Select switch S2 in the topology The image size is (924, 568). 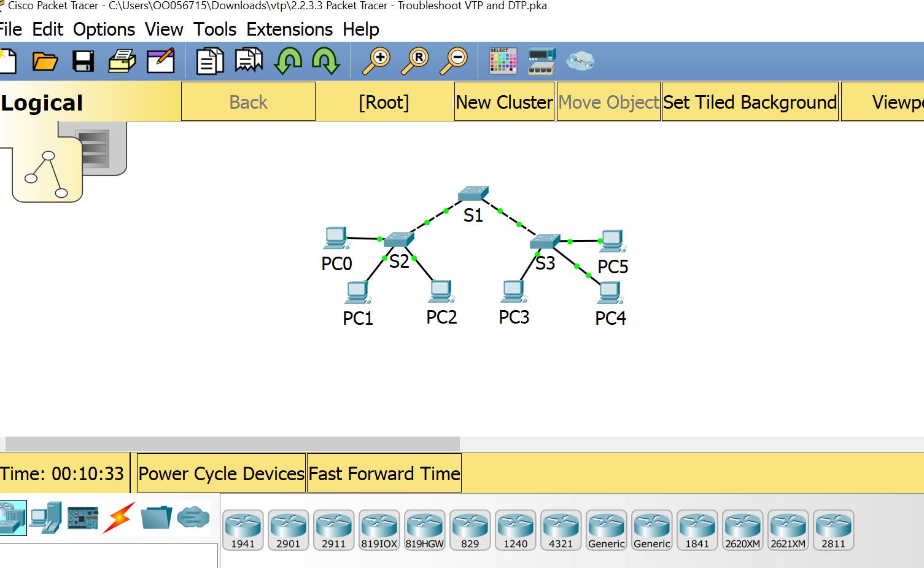[x=399, y=239]
